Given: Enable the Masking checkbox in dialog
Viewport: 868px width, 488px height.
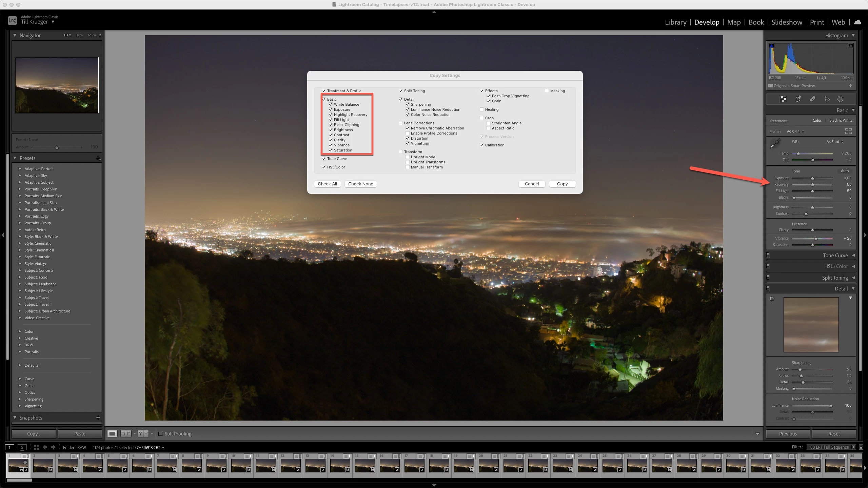Looking at the screenshot, I should (x=547, y=91).
